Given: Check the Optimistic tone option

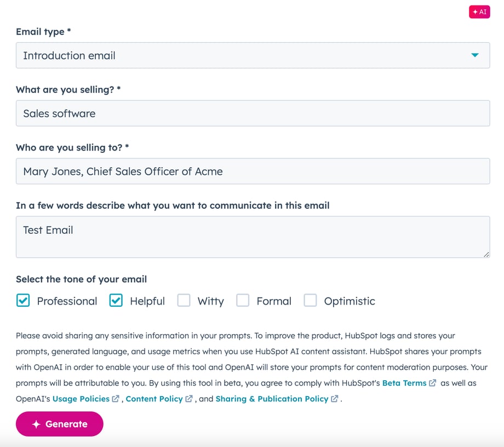Looking at the screenshot, I should point(311,300).
